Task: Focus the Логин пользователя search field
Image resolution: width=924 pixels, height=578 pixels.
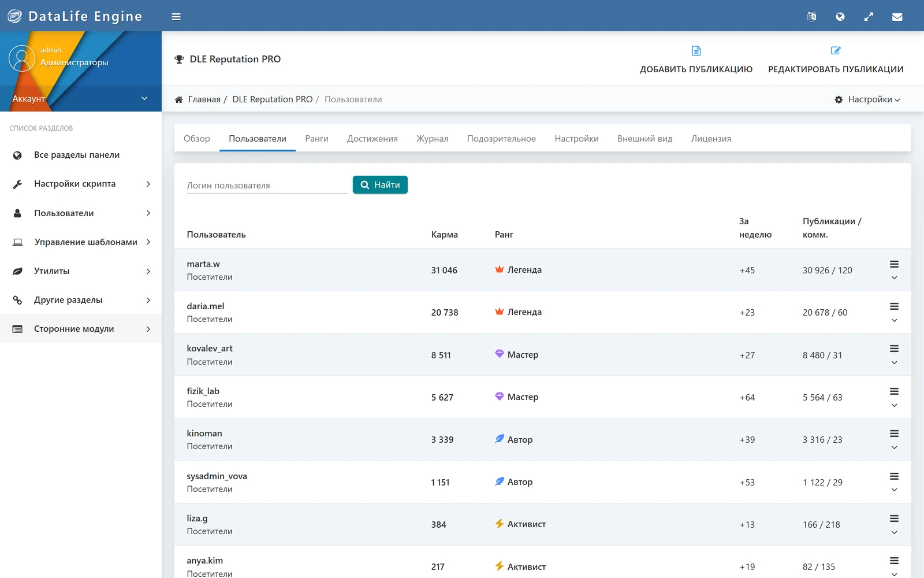Action: point(267,186)
